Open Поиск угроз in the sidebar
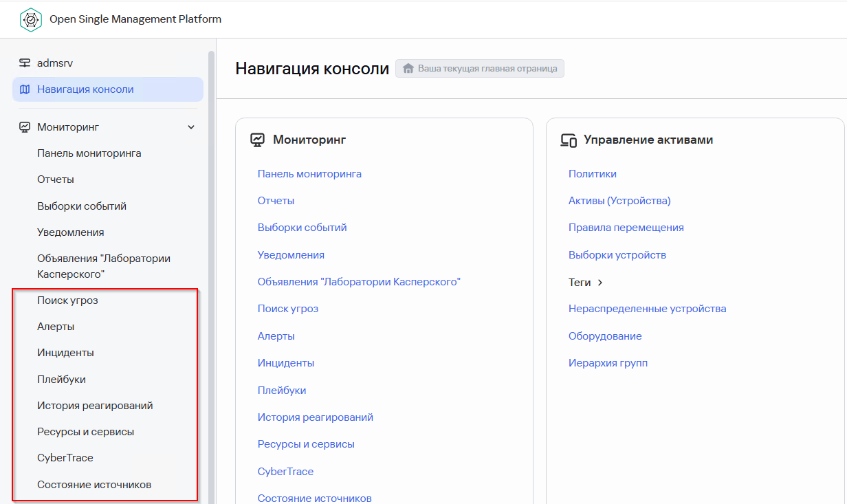Viewport: 847px width, 504px height. [68, 300]
